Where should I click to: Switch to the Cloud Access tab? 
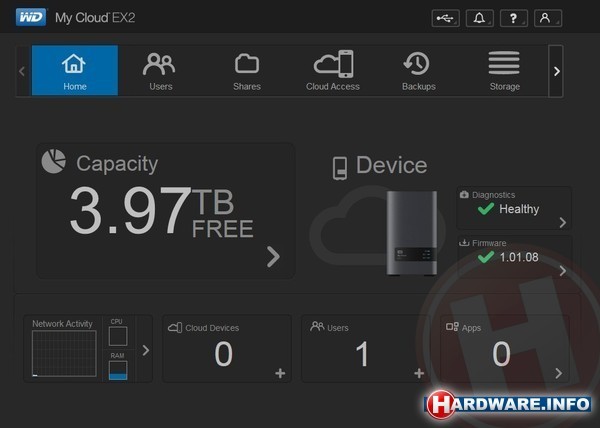(x=333, y=70)
